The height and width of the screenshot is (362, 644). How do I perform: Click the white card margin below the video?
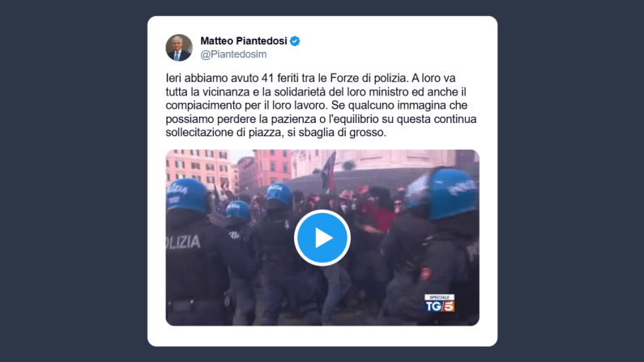322,336
